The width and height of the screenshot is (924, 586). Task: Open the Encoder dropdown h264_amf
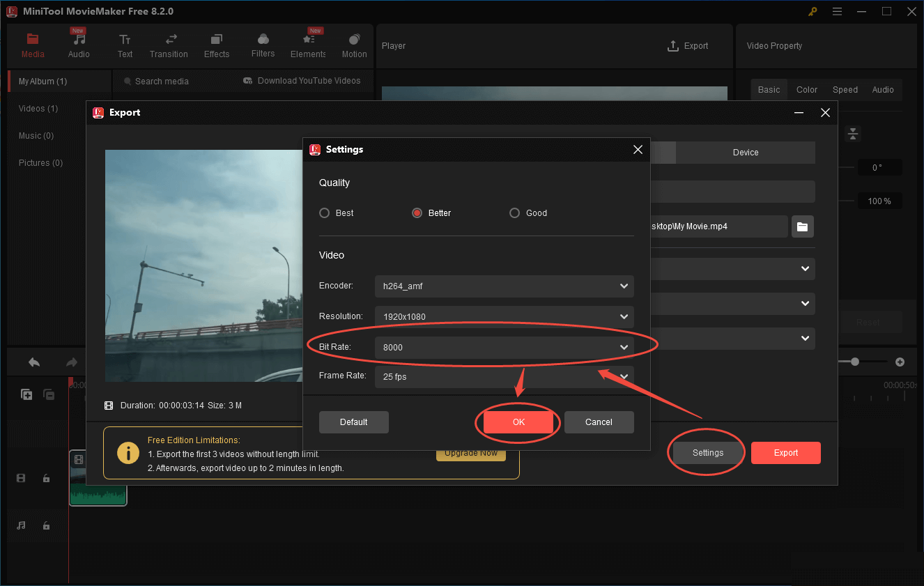click(x=504, y=286)
